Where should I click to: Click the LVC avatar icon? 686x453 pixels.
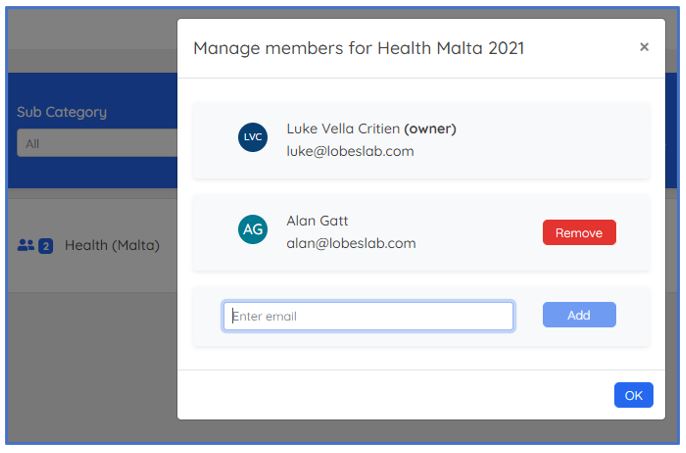click(x=253, y=138)
